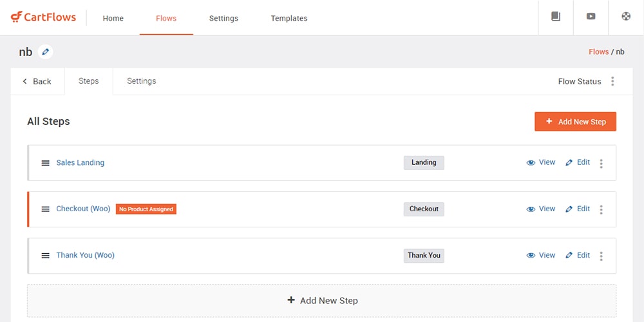View the Sales Landing step

coord(541,162)
